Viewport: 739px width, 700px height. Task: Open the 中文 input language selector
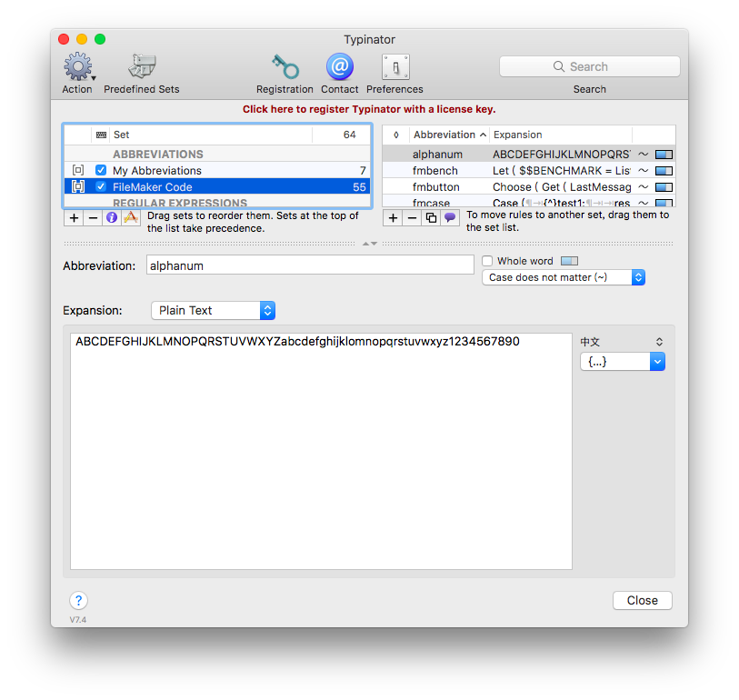(622, 342)
